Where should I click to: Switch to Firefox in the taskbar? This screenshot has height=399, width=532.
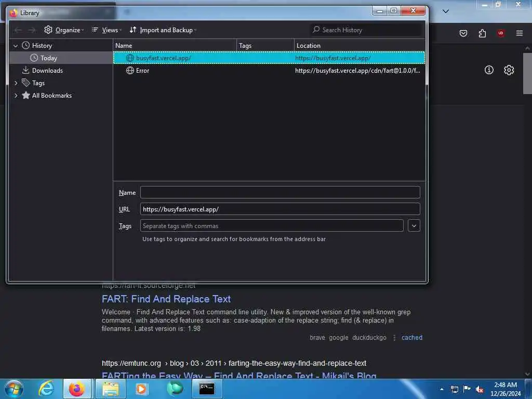77,389
